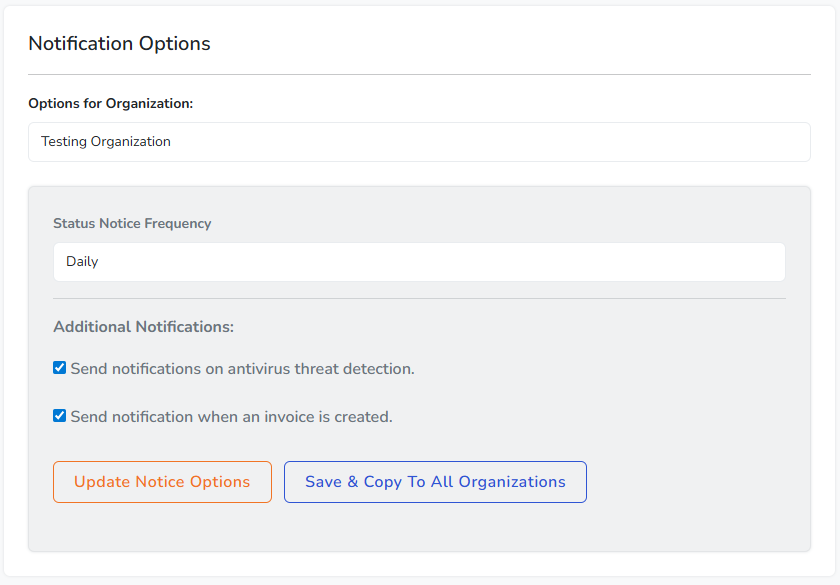The width and height of the screenshot is (840, 585).
Task: Click the 'Send notifications on antivirus threat detection' label
Action: point(242,369)
